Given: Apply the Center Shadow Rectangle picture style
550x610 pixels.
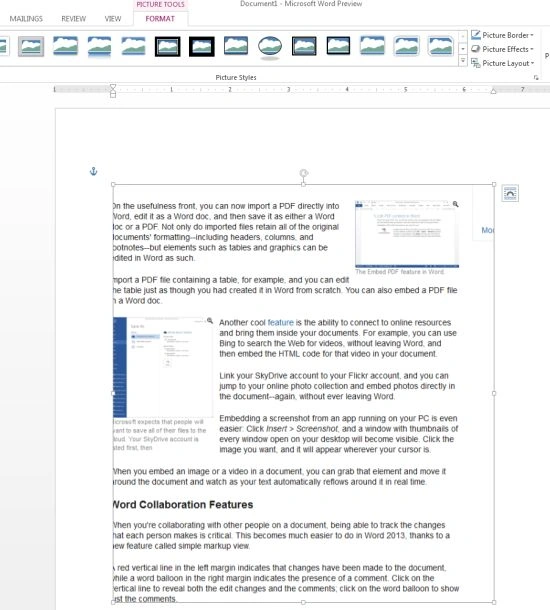Looking at the screenshot, I should (x=372, y=46).
